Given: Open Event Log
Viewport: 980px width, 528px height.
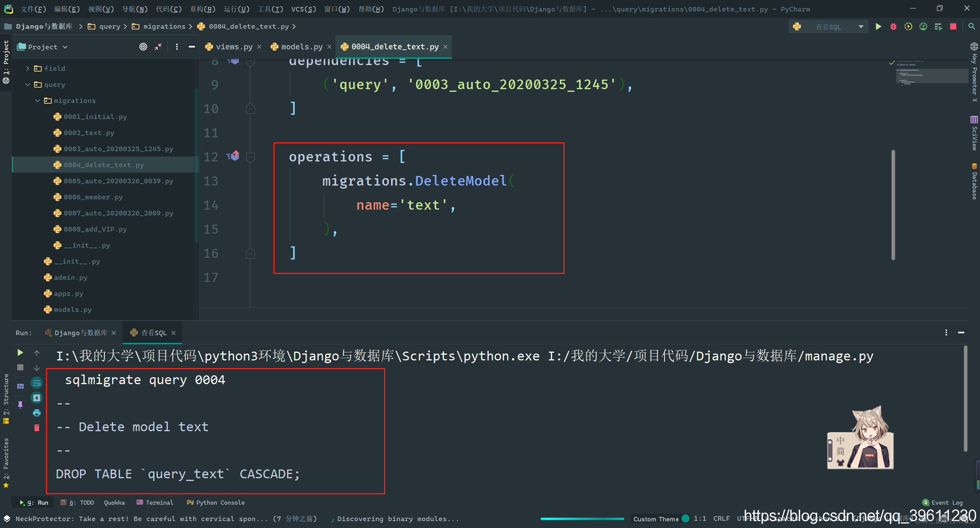Looking at the screenshot, I should click(x=942, y=502).
